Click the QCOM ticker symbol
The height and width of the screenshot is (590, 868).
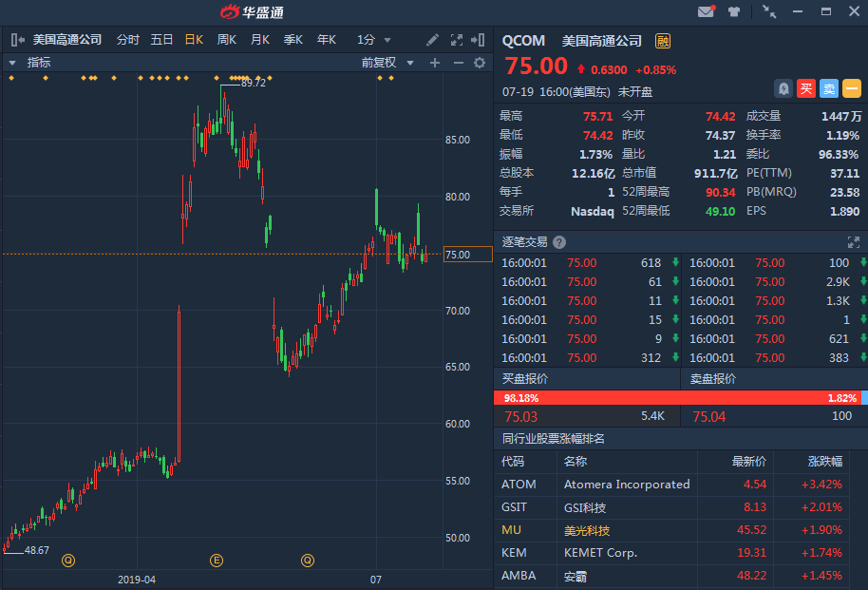[523, 41]
